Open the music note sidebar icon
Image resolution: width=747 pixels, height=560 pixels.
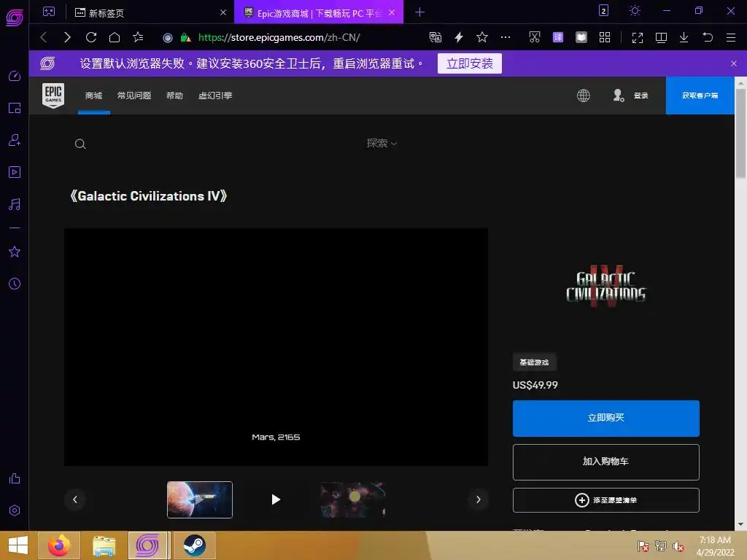tap(15, 204)
